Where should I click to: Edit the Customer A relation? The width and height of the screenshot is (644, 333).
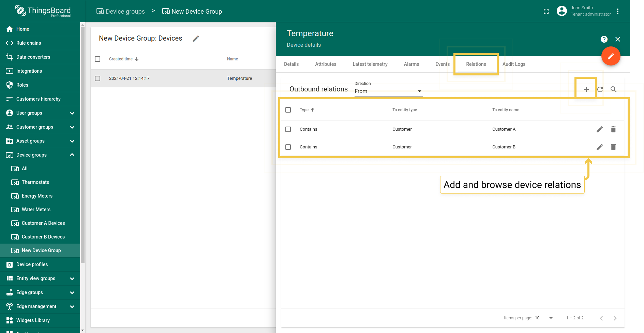pos(600,129)
